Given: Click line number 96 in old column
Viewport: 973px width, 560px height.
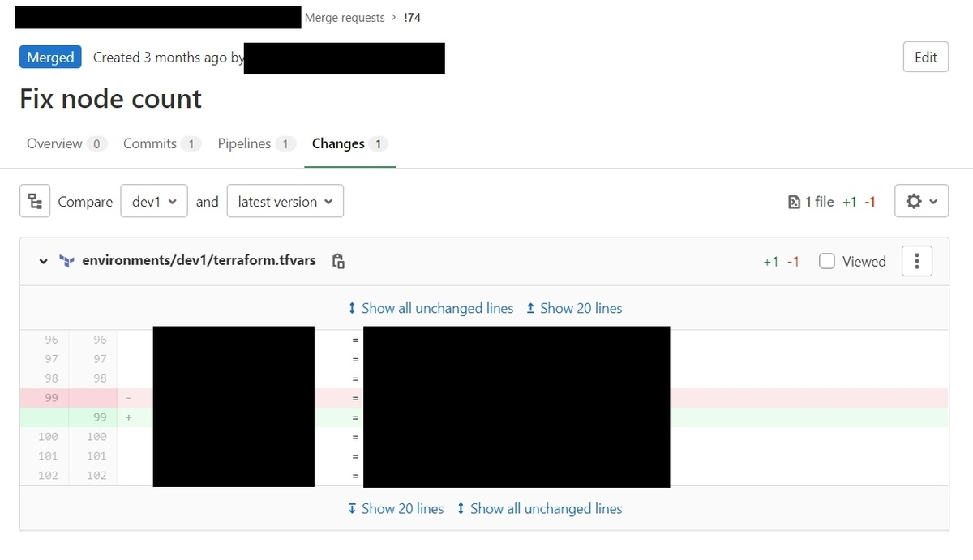Looking at the screenshot, I should click(x=51, y=340).
